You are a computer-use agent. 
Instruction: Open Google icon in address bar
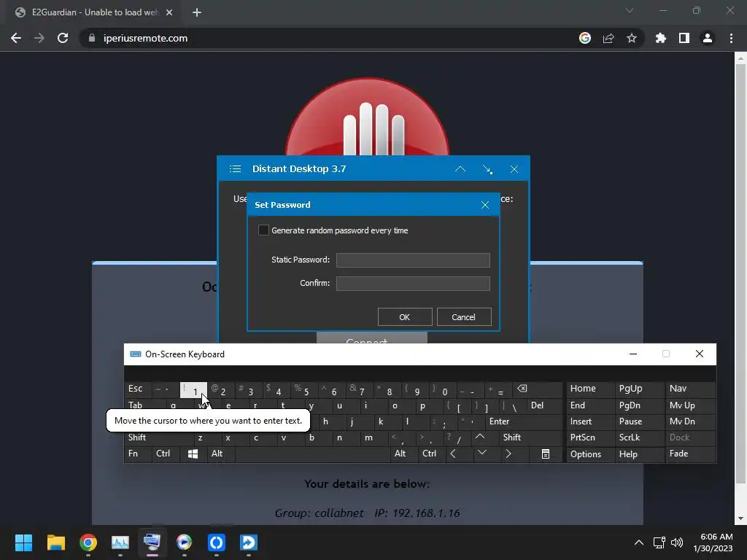(585, 38)
